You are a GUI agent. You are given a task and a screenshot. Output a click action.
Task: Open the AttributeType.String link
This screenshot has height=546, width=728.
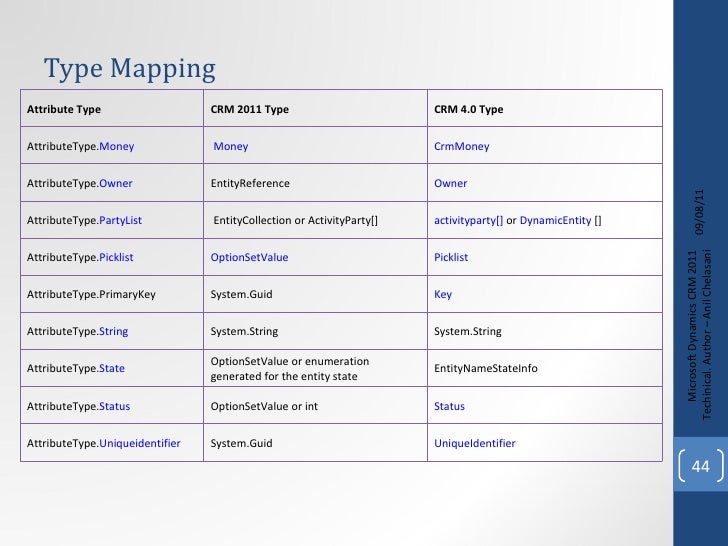coord(114,331)
